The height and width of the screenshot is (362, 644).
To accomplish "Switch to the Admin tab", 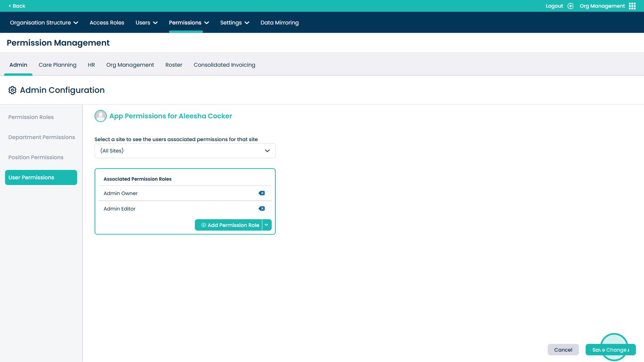I will [19, 65].
